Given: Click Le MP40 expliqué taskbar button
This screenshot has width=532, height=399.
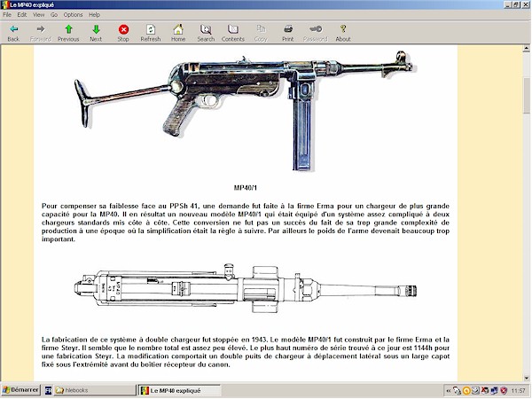Looking at the screenshot, I should pyautogui.click(x=180, y=390).
